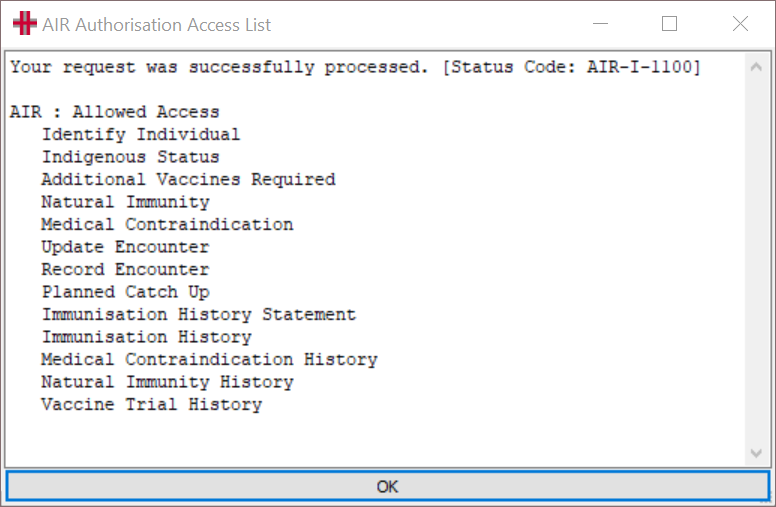Click the 'Vaccine Trial History' line
Viewport: 776px width, 507px height.
pyautogui.click(x=151, y=405)
